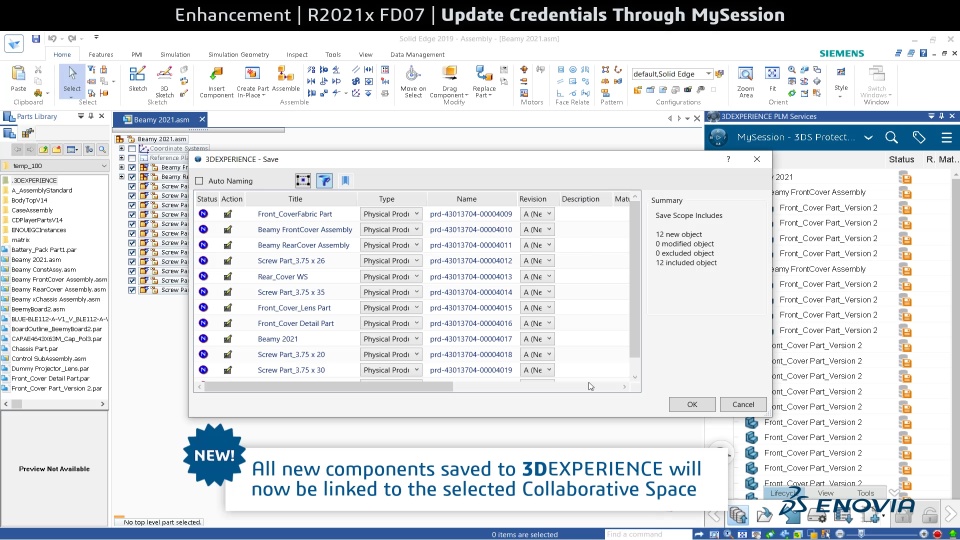The width and height of the screenshot is (960, 540).
Task: Click the Revision column header
Action: coord(533,199)
